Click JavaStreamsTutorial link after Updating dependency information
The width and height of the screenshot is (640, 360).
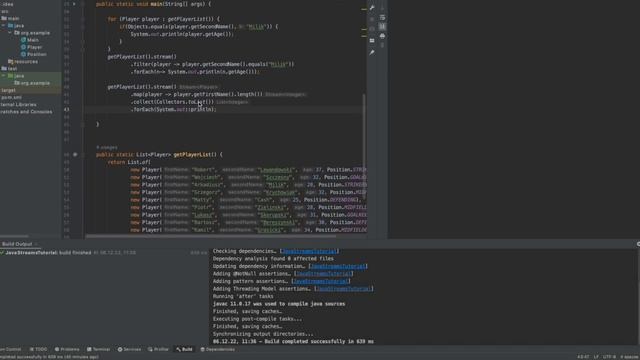(338, 267)
